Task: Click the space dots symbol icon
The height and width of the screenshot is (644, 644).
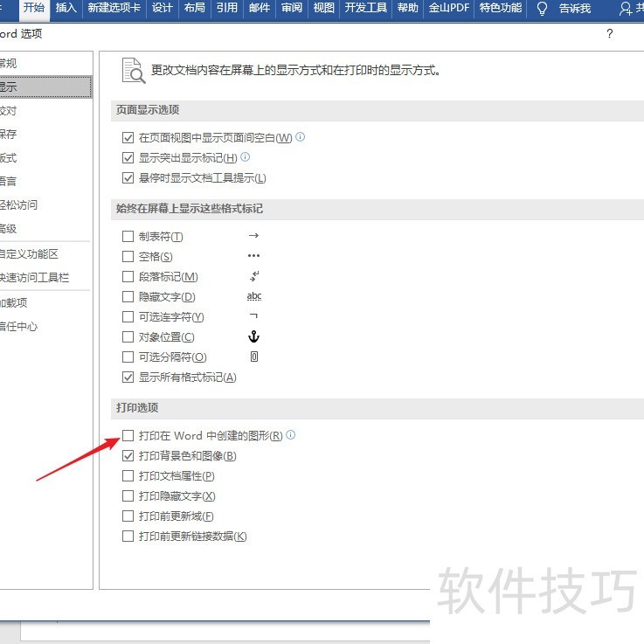Action: (253, 255)
